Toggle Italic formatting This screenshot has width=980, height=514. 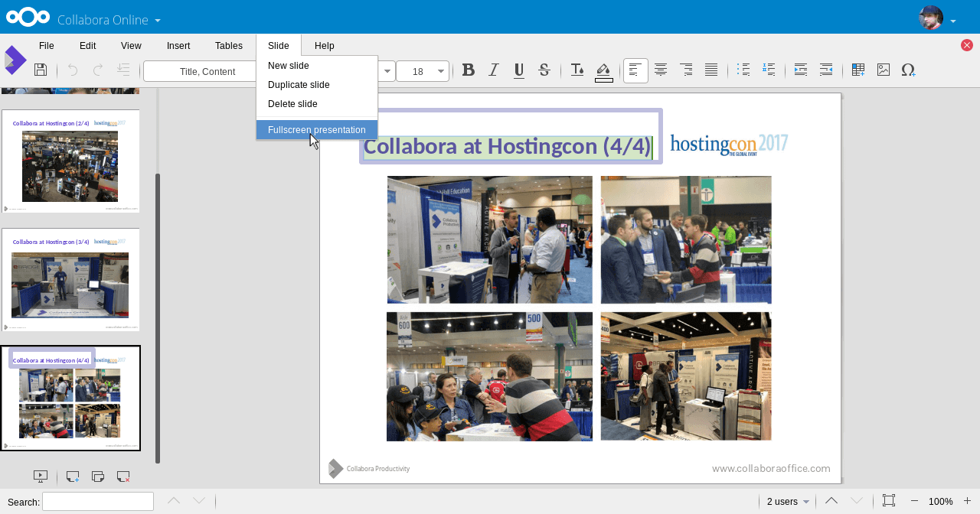tap(494, 70)
